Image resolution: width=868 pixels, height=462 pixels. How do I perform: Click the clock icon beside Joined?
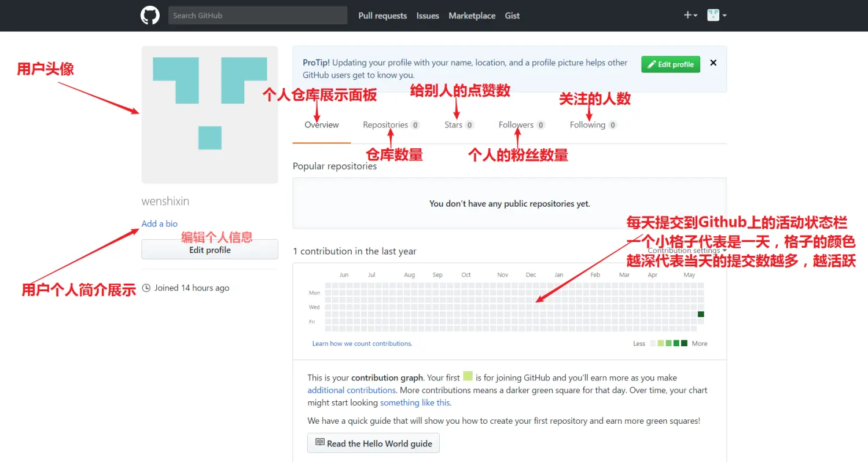[146, 288]
